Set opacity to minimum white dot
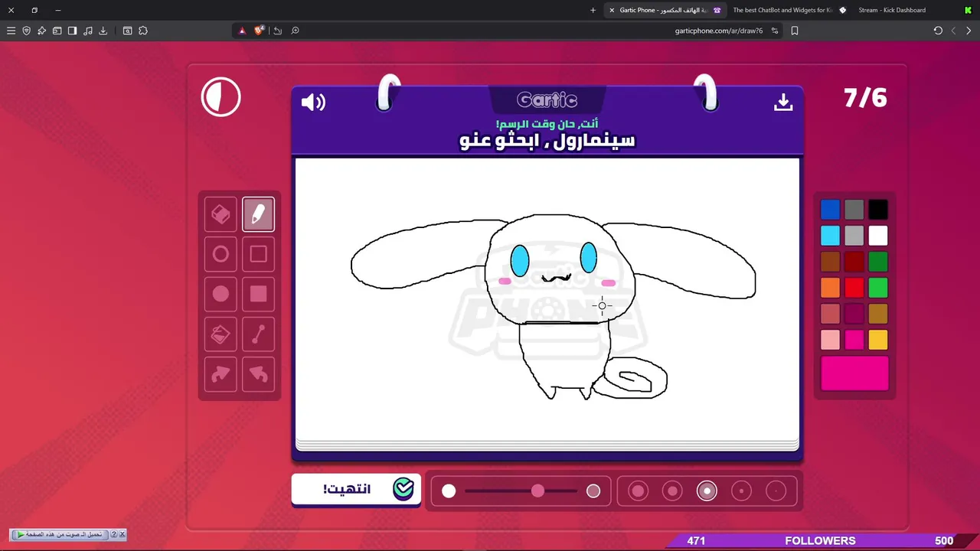 click(449, 491)
